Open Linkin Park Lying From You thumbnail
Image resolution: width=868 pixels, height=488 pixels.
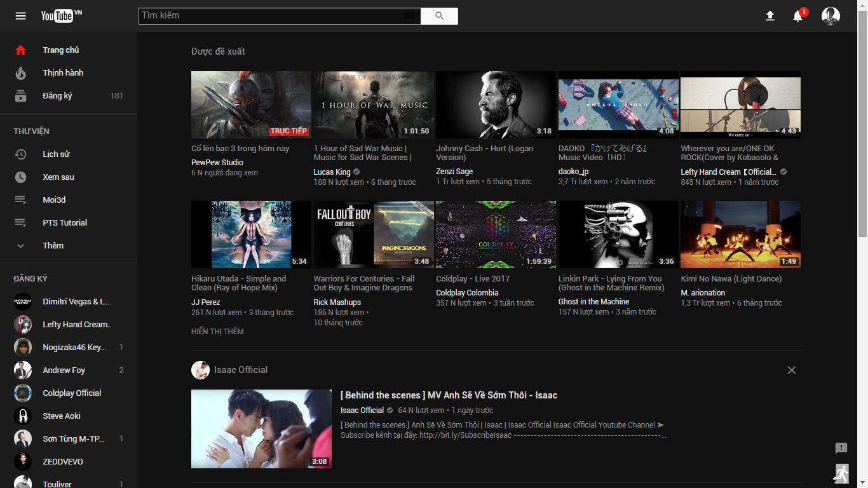pos(618,234)
